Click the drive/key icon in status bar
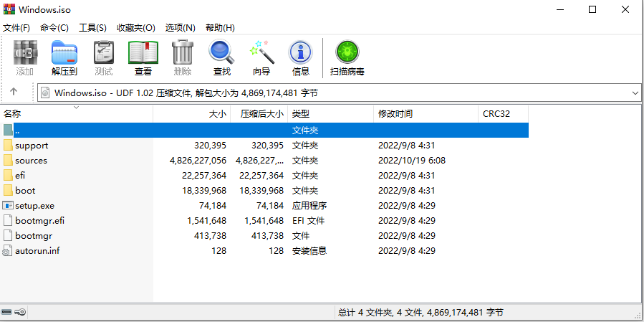 click(14, 313)
